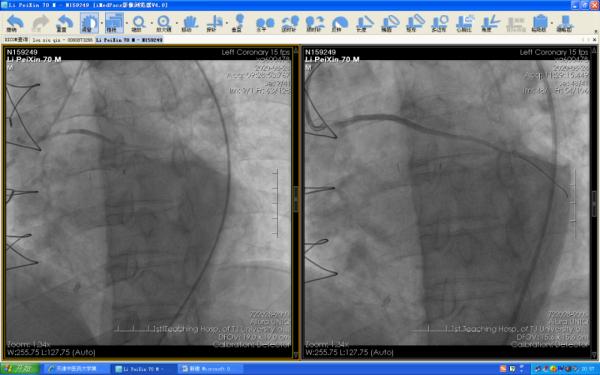
Task: Click the right angiogram pane scrollbar
Action: 594,202
